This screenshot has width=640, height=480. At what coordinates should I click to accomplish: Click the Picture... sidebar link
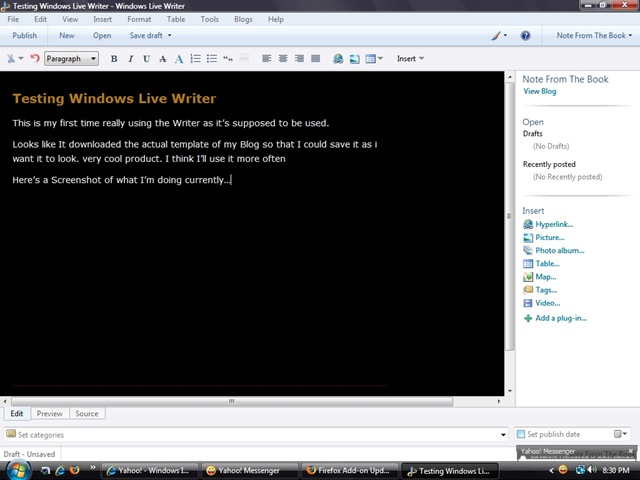pos(550,237)
